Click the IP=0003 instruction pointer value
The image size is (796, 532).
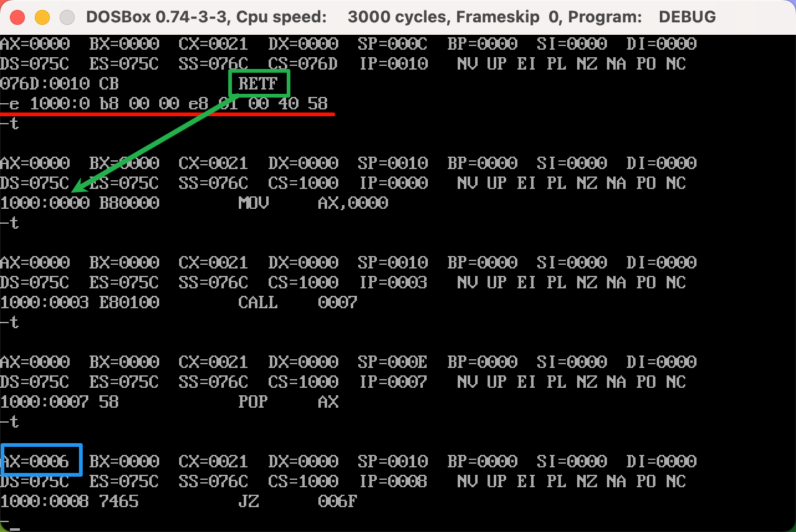[392, 283]
